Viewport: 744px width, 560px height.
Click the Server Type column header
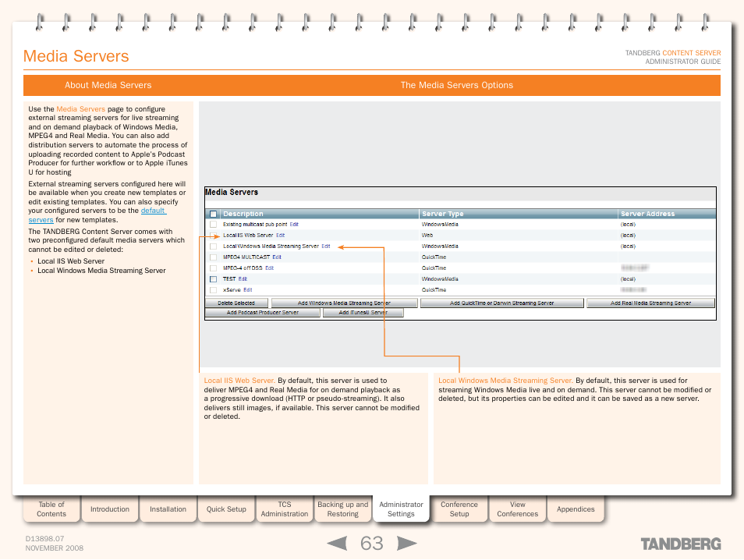point(443,214)
